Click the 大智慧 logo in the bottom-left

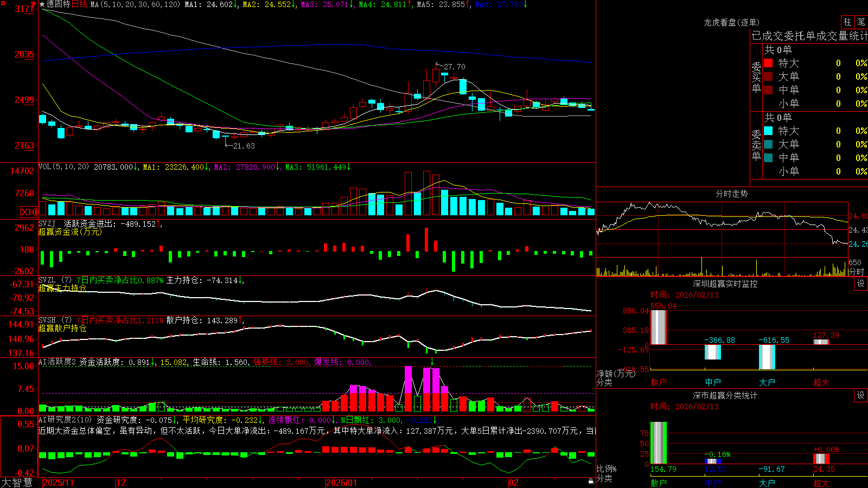pos(17,482)
